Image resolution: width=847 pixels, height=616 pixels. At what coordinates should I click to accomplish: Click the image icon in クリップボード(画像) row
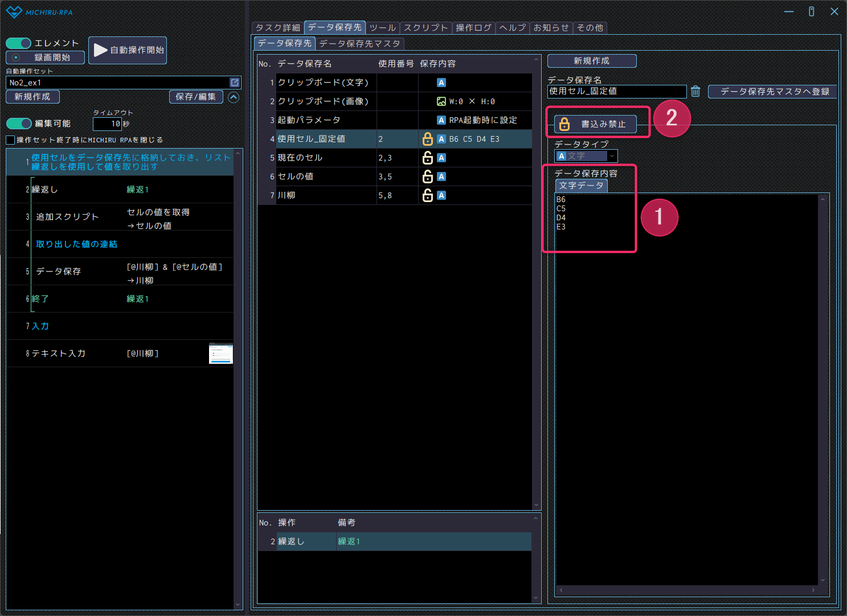coord(441,101)
